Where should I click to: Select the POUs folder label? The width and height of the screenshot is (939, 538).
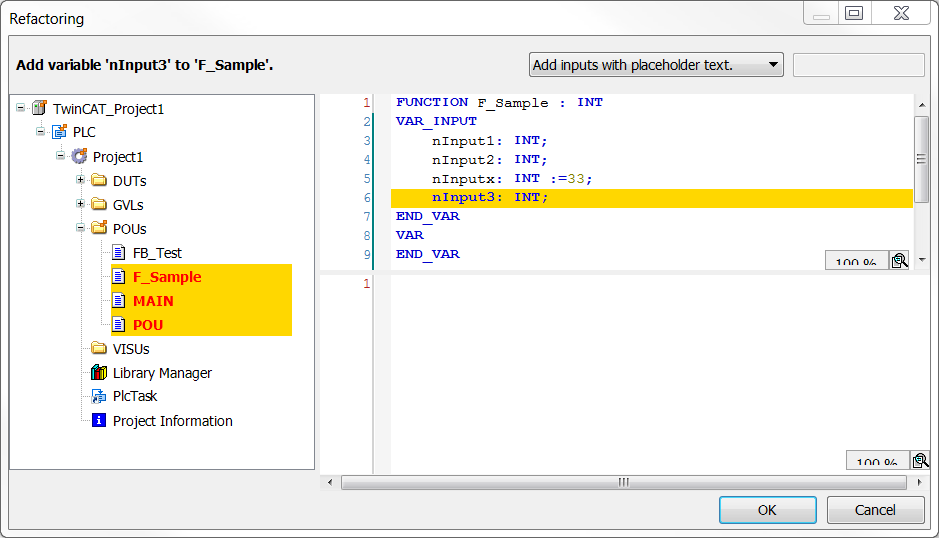pos(129,229)
